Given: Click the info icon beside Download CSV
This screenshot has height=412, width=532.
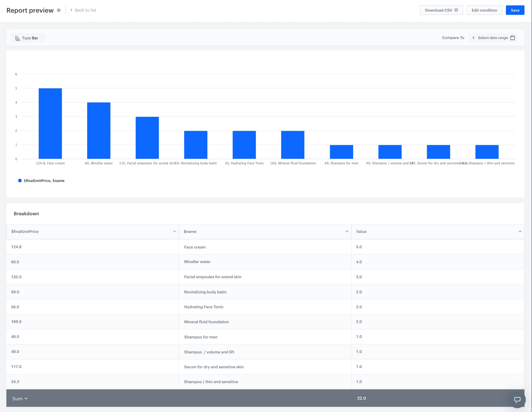Looking at the screenshot, I should [x=456, y=10].
